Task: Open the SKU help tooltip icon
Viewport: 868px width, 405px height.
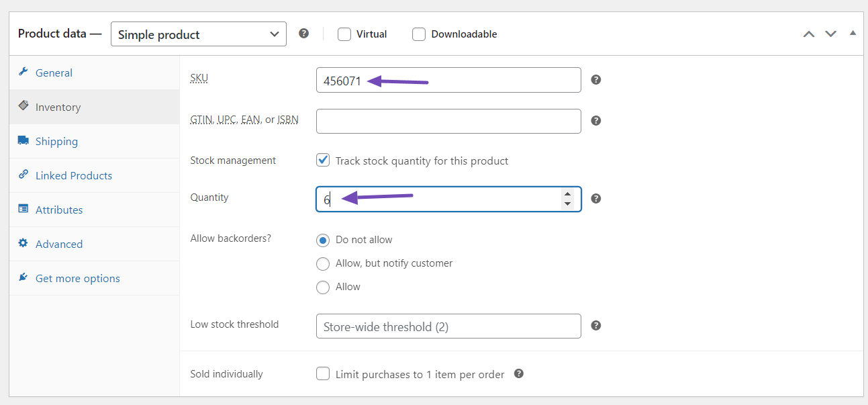Action: [x=595, y=79]
